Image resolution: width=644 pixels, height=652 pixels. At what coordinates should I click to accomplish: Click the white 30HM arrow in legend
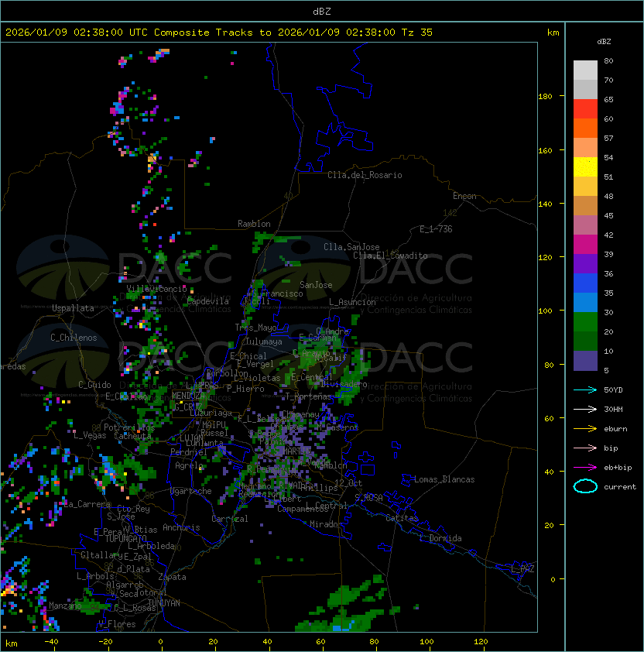pyautogui.click(x=585, y=410)
